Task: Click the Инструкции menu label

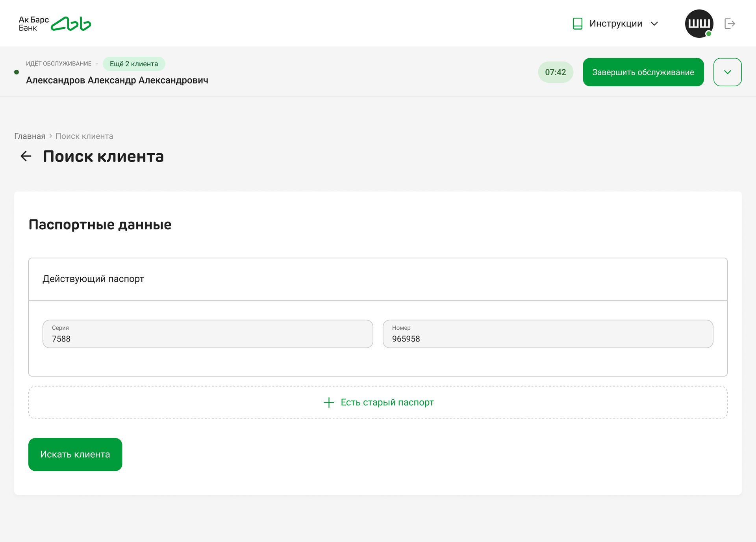Action: [x=616, y=24]
